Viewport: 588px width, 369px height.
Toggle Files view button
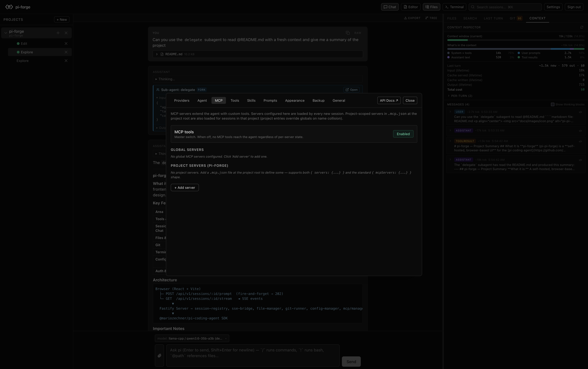coord(431,7)
